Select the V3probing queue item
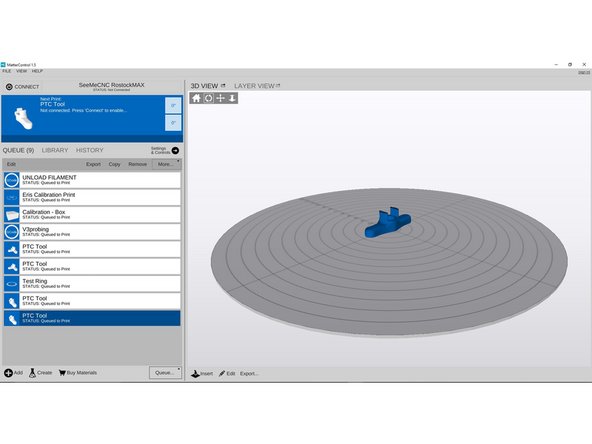Image resolution: width=592 pixels, height=444 pixels. pyautogui.click(x=92, y=232)
